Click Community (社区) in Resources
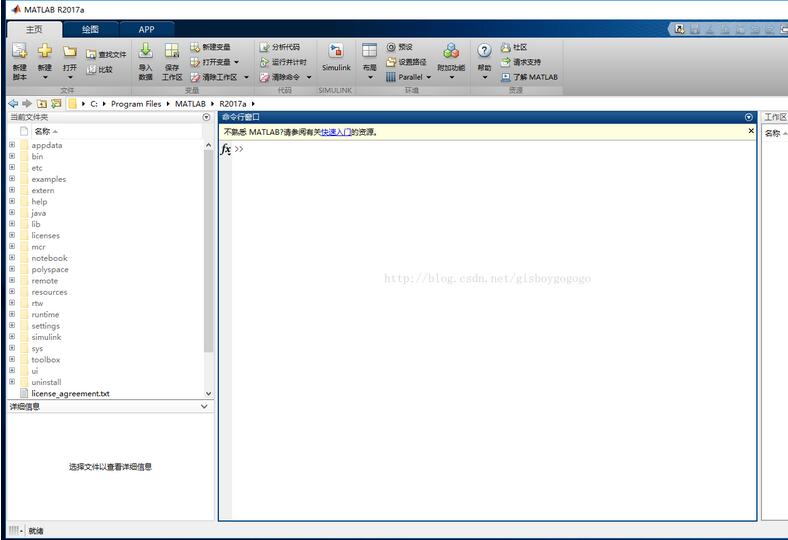Viewport: 788px width, 540px height. pyautogui.click(x=514, y=47)
